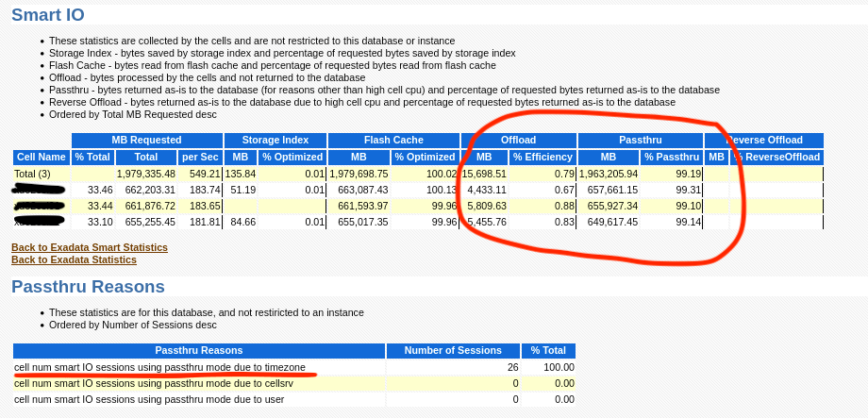Click the % Efficiency column header
The height and width of the screenshot is (418, 868).
(542, 157)
